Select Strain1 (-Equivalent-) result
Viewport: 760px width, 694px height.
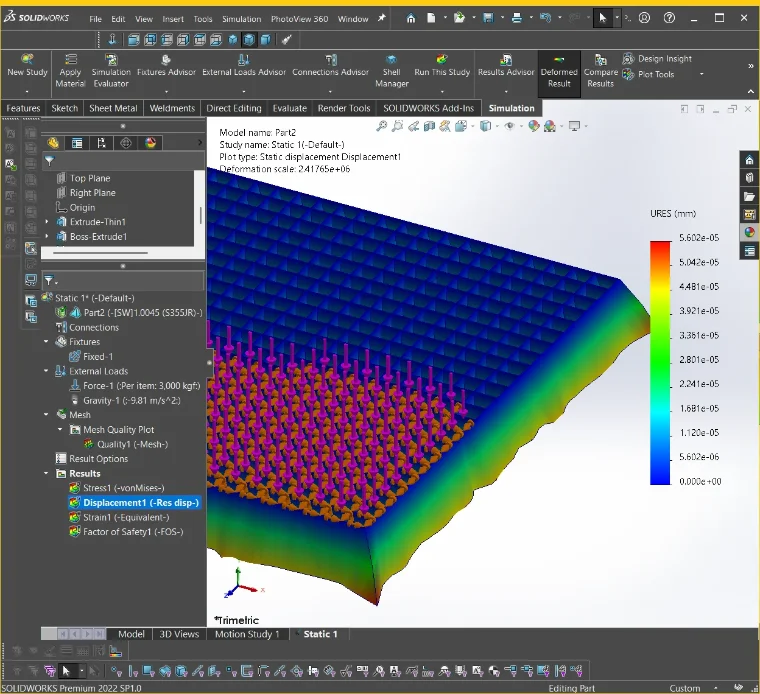pyautogui.click(x=120, y=517)
